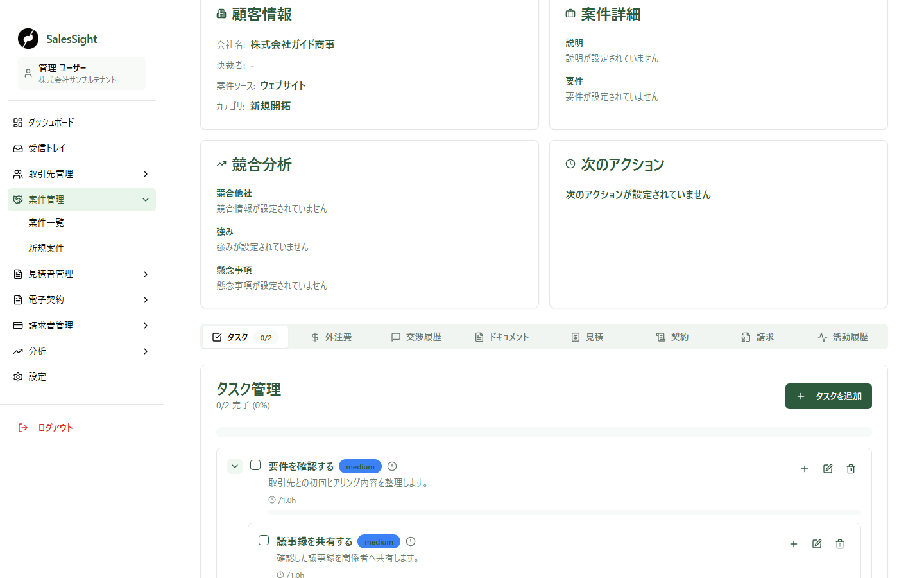Expand 取引先管理 sidebar menu
The height and width of the screenshot is (578, 924).
pyautogui.click(x=81, y=174)
